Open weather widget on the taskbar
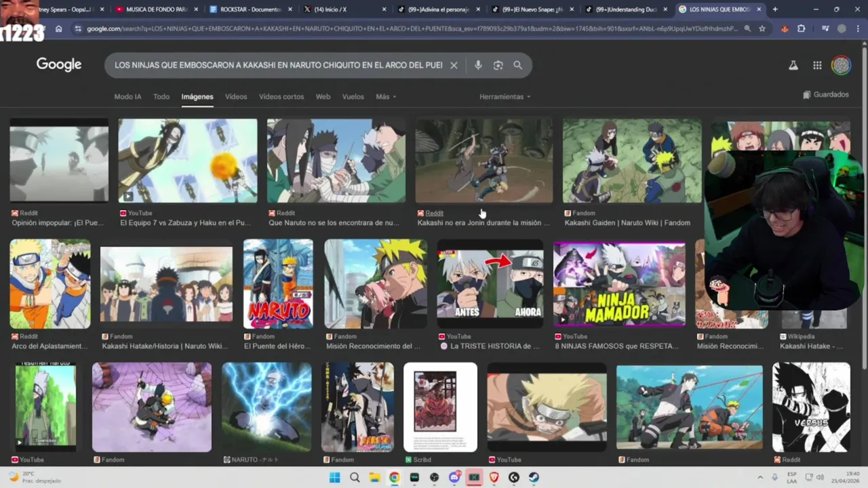Viewport: 868px width, 488px height. coord(34,477)
